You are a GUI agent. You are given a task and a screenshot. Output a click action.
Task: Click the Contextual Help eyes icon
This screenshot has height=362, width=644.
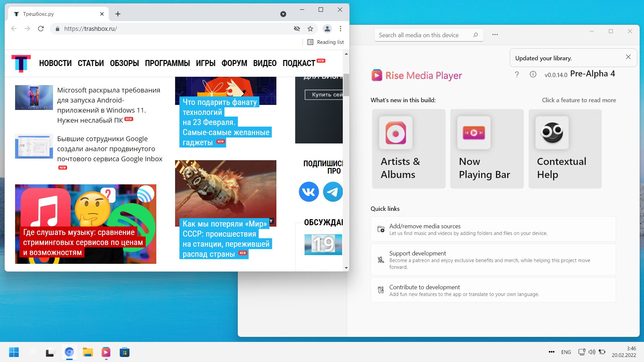pos(552,133)
